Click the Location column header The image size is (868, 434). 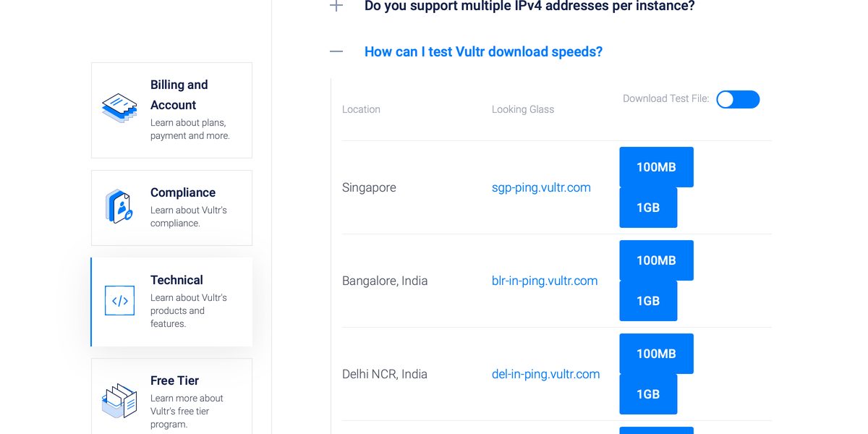[361, 109]
